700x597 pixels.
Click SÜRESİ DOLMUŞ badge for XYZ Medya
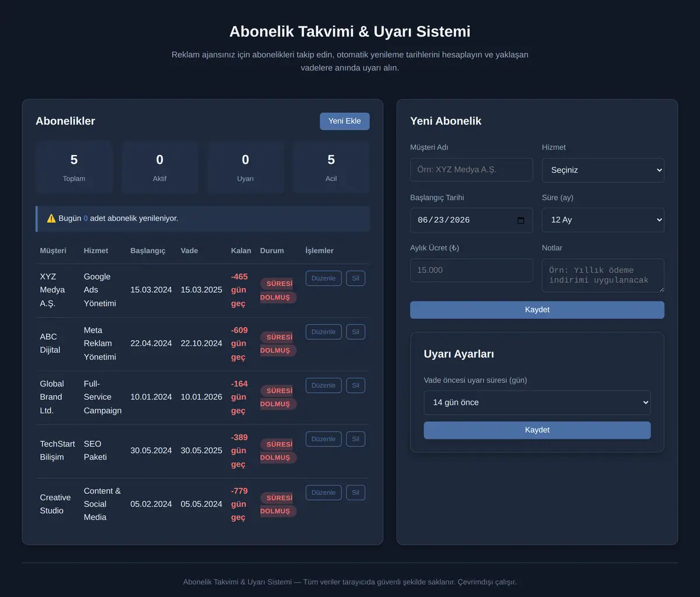coord(278,290)
